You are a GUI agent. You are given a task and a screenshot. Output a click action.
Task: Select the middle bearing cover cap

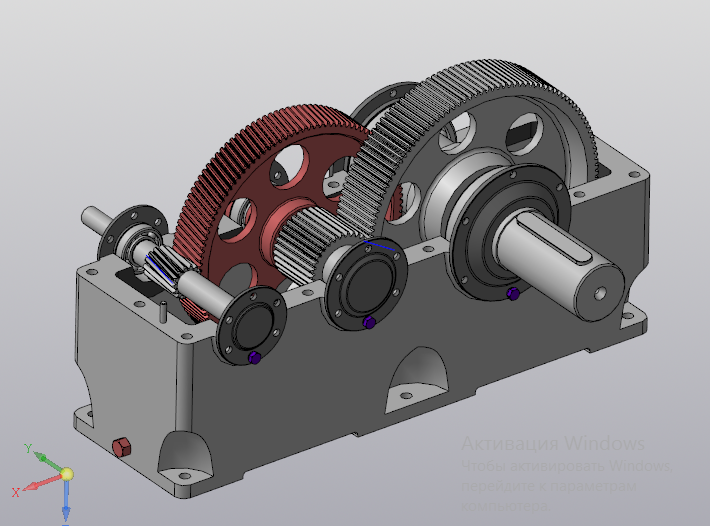pos(366,283)
